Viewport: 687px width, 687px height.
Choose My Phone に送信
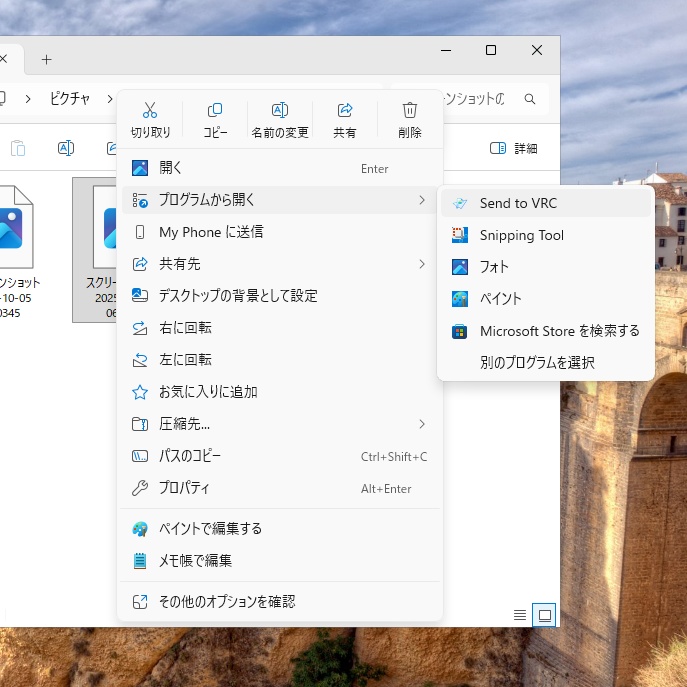[280, 232]
